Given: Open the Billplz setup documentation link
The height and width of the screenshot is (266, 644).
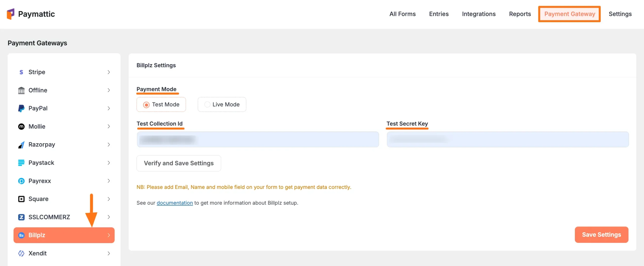Looking at the screenshot, I should (x=175, y=203).
